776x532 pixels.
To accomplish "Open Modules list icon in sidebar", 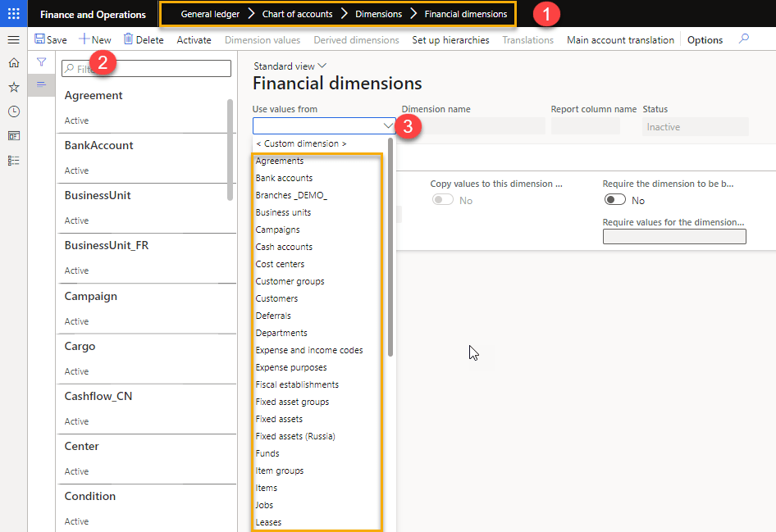I will click(x=13, y=161).
